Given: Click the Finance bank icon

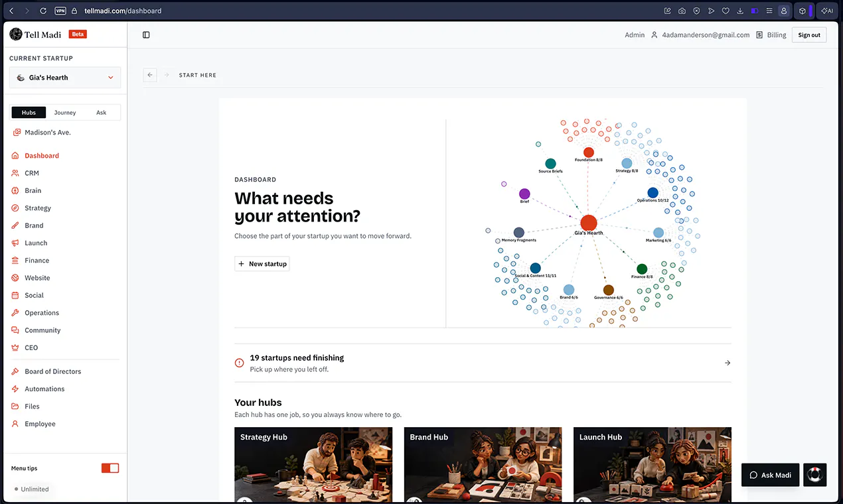Looking at the screenshot, I should (x=16, y=261).
